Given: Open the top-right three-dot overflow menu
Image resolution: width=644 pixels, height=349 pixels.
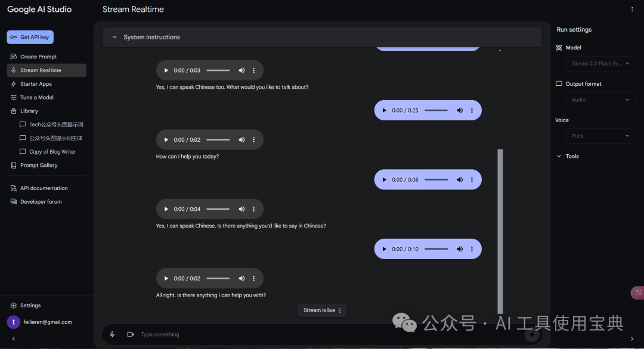Looking at the screenshot, I should pyautogui.click(x=632, y=10).
